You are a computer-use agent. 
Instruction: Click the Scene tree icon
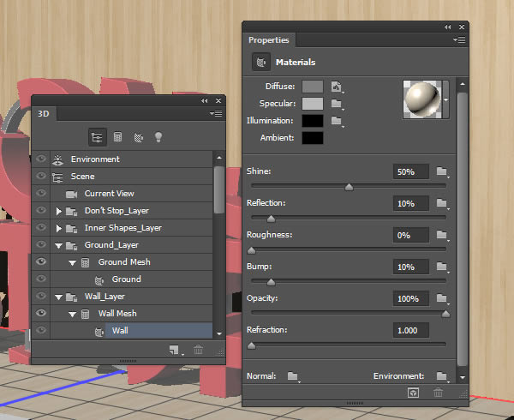pos(57,177)
